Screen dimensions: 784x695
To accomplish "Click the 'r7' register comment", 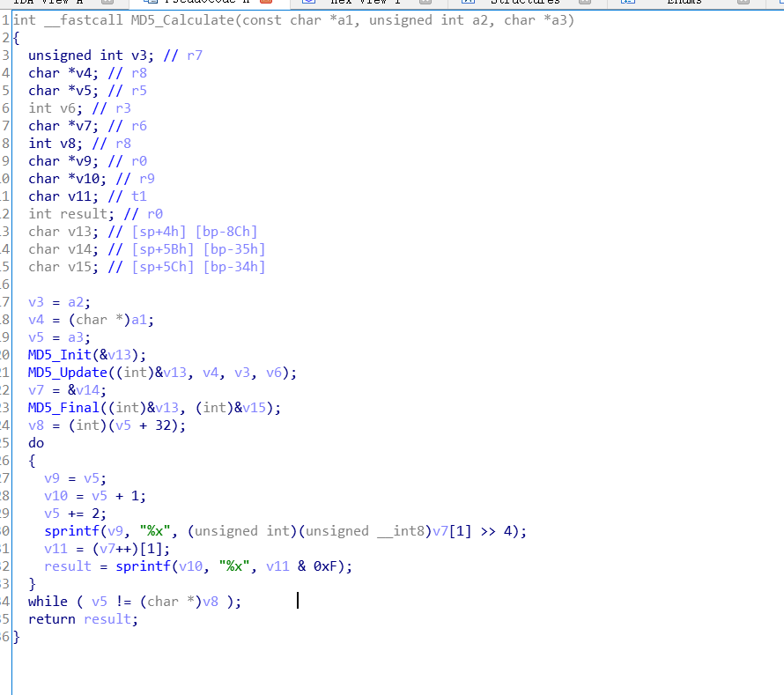I will [195, 55].
